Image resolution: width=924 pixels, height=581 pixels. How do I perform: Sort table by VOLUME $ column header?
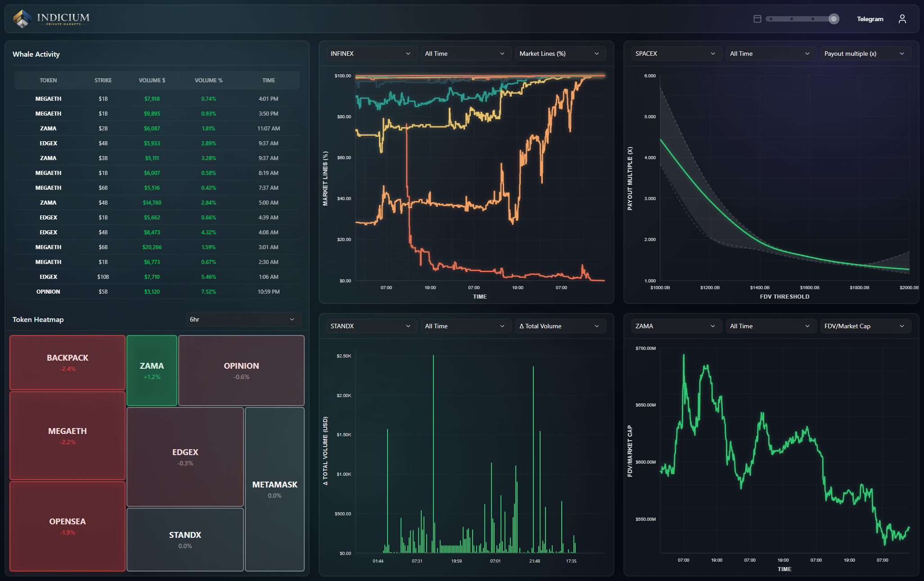152,80
